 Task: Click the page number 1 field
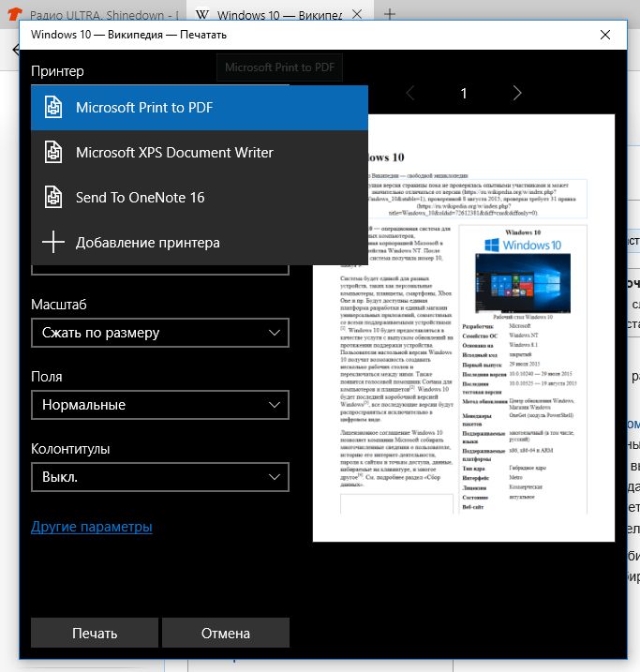[464, 93]
